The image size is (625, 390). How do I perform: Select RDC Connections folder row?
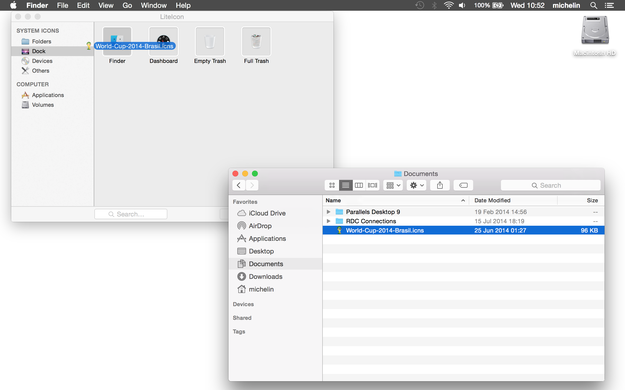(463, 221)
